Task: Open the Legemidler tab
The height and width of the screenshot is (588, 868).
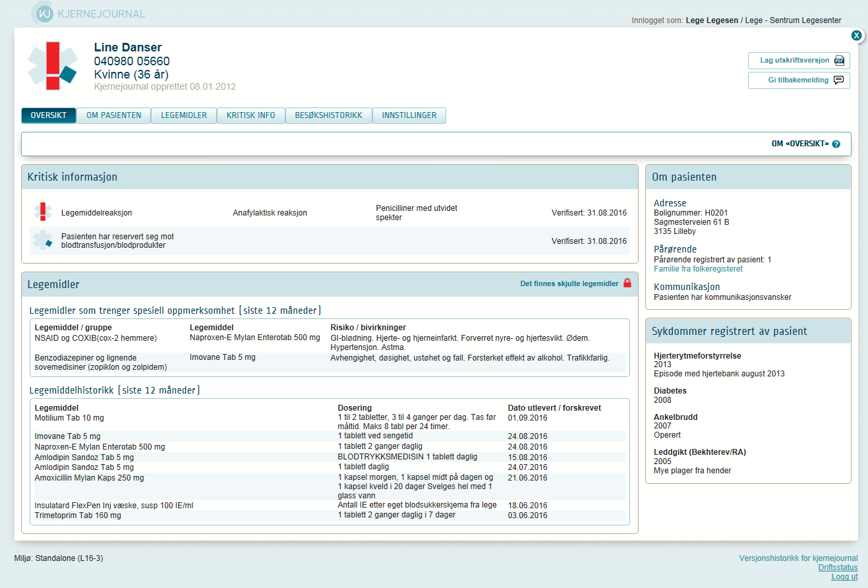Action: [x=185, y=115]
